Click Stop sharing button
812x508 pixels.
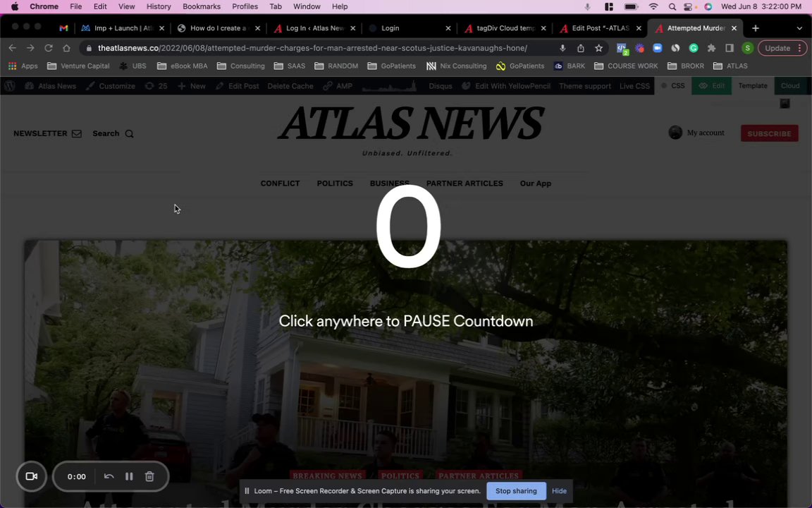[516, 491]
